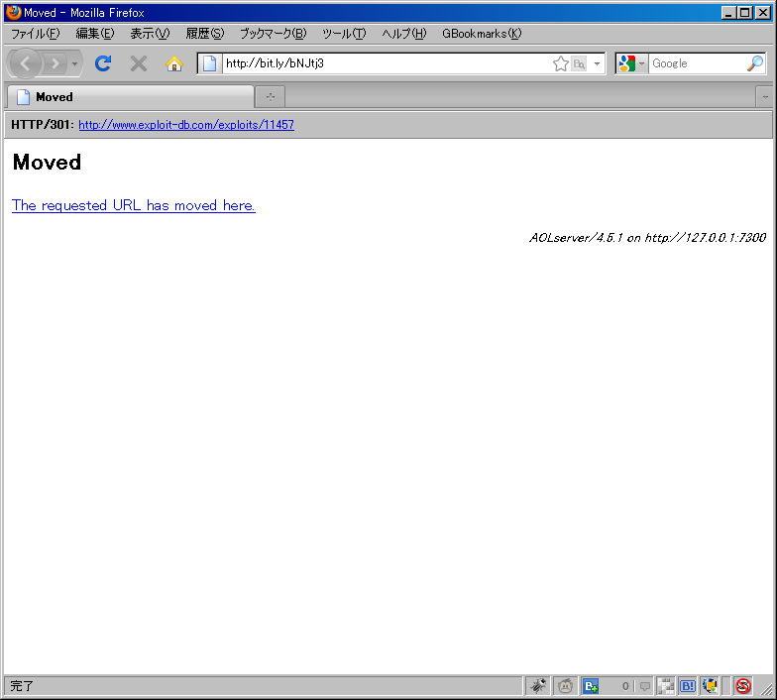
Task: Open the back/forward history dropdown arrow
Action: 74,63
